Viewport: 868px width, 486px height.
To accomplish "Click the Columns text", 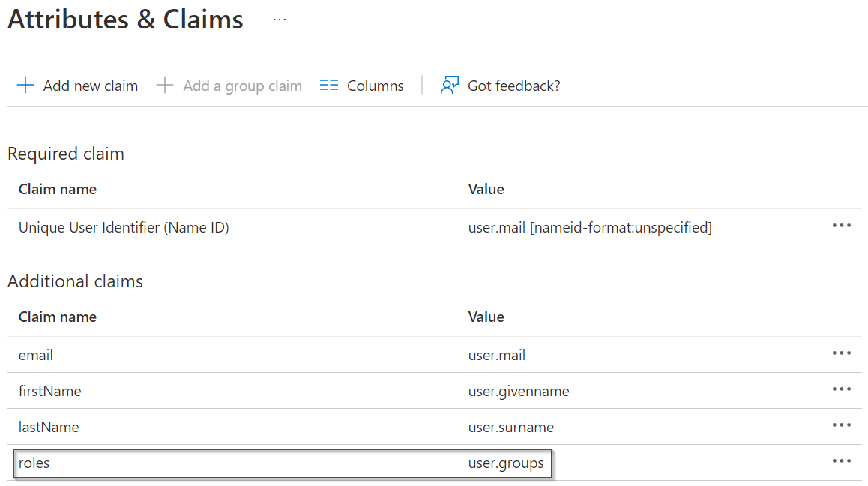I will (x=376, y=86).
